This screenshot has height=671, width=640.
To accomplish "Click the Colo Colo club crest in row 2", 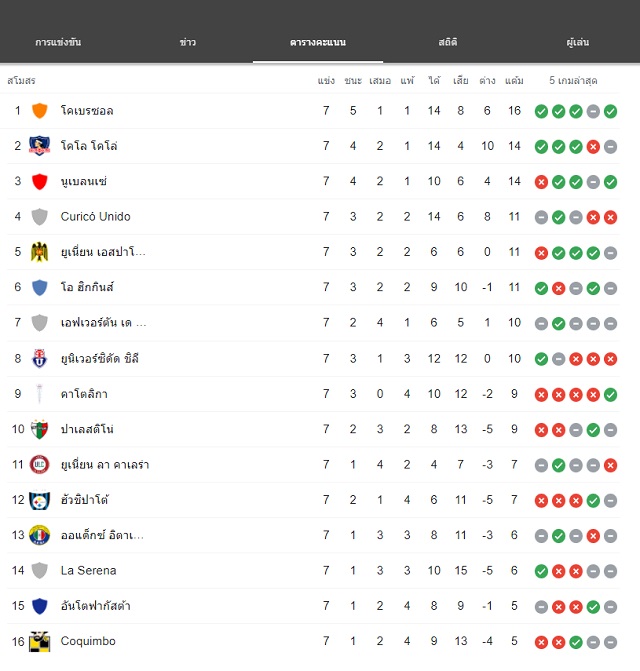I will [39, 146].
